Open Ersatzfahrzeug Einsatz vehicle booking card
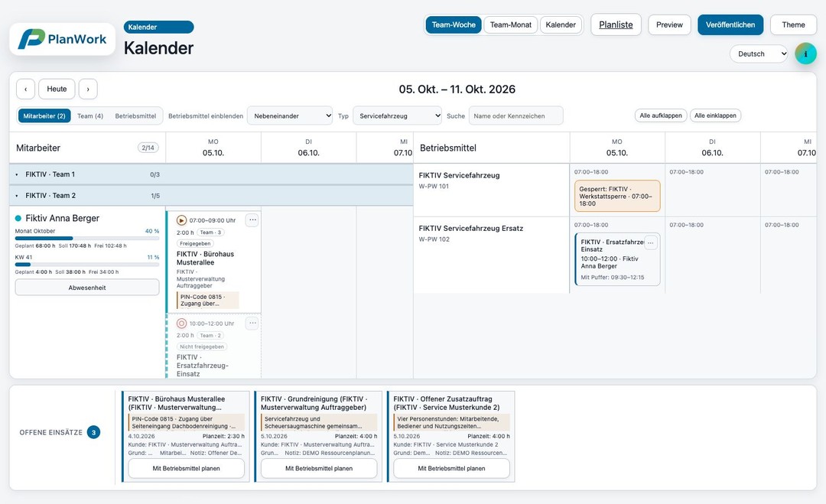826x504 pixels. tap(617, 259)
